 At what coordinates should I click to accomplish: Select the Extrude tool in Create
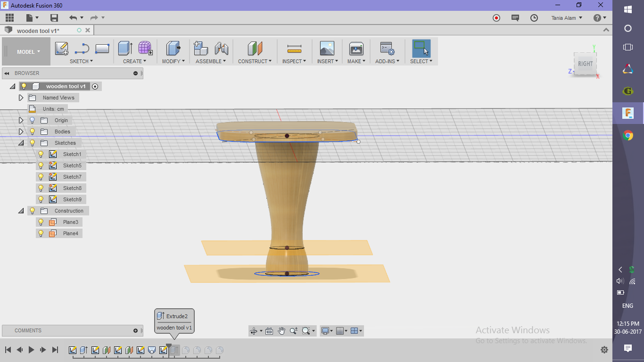[x=125, y=49]
